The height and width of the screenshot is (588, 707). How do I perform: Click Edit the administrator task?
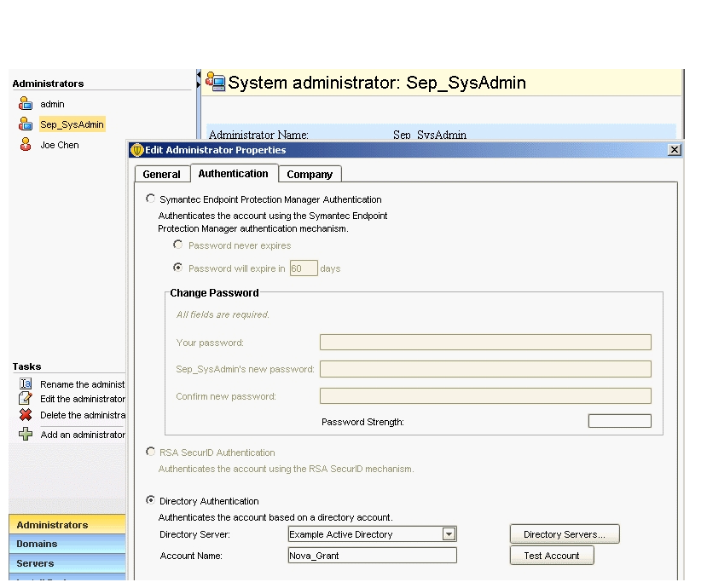(83, 399)
